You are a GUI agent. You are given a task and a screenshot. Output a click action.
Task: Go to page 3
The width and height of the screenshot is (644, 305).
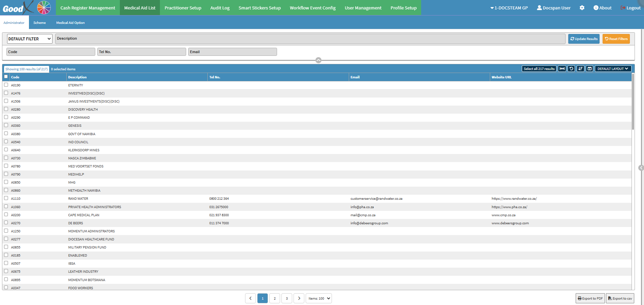coord(287,298)
